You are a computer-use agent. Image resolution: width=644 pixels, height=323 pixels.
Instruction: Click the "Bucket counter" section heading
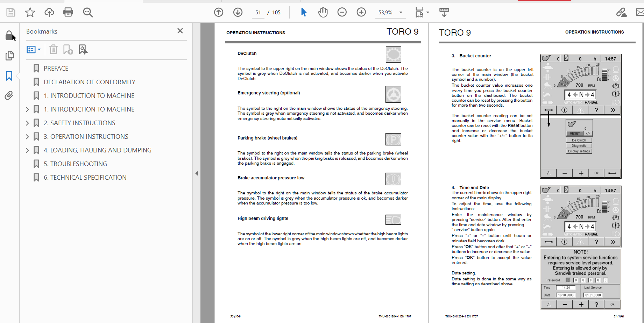coord(475,56)
